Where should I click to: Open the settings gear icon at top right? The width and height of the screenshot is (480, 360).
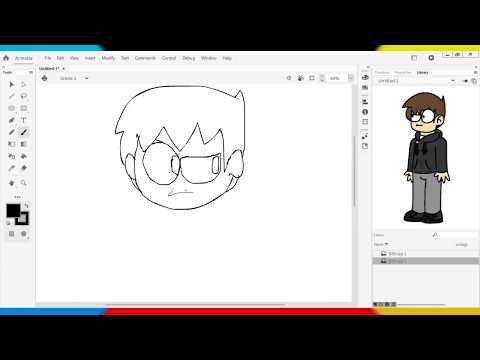pos(431,58)
